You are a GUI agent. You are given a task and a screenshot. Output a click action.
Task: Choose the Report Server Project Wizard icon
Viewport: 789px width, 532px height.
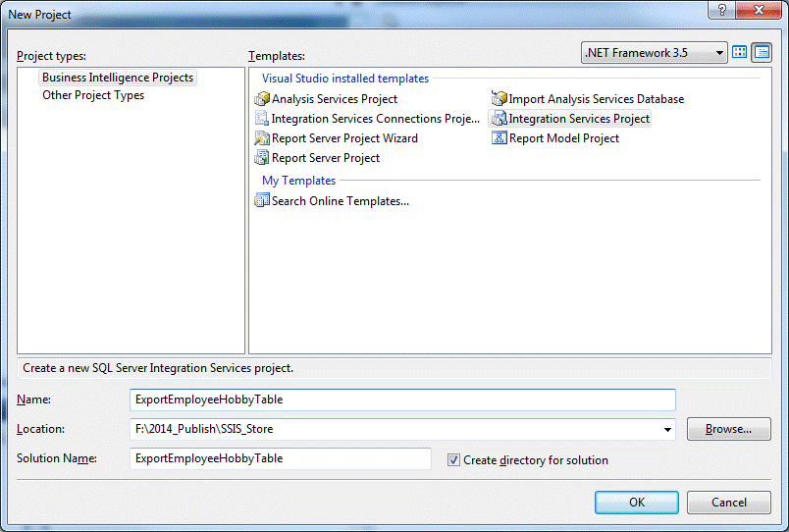(x=262, y=138)
